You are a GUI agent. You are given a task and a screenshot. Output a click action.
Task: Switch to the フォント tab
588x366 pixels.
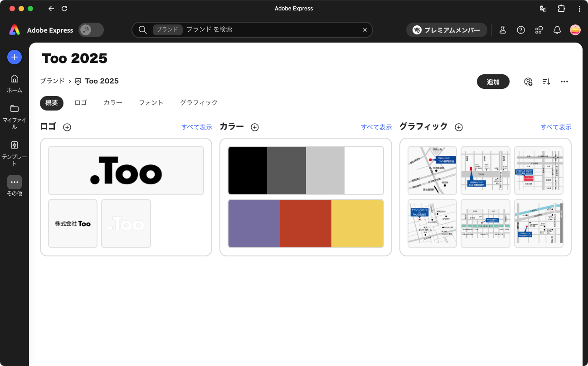click(x=151, y=103)
